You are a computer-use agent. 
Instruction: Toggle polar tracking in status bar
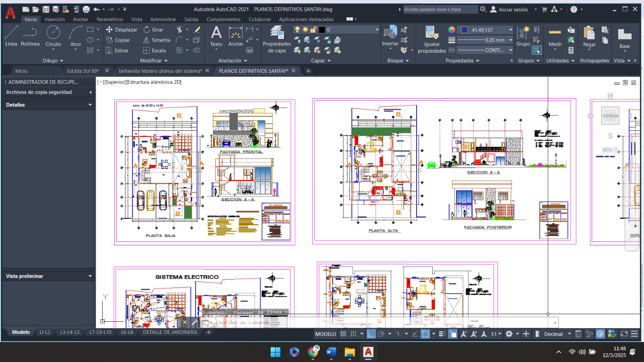click(x=381, y=334)
